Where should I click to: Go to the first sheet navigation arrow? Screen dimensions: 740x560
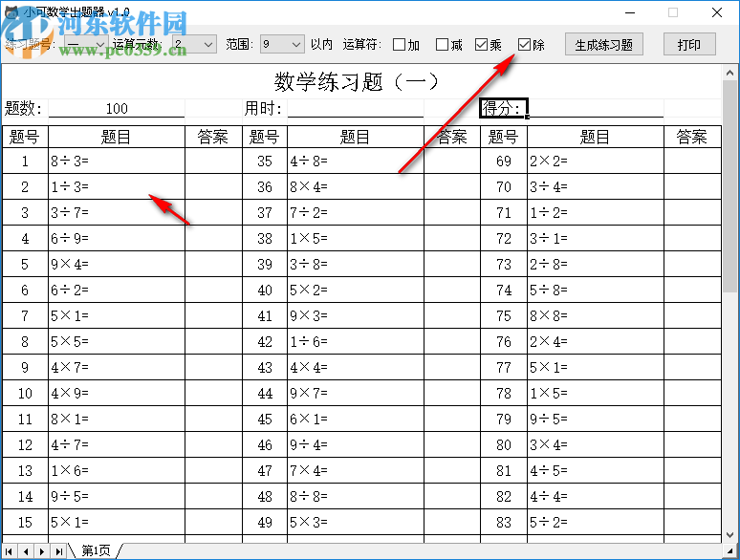[x=9, y=551]
